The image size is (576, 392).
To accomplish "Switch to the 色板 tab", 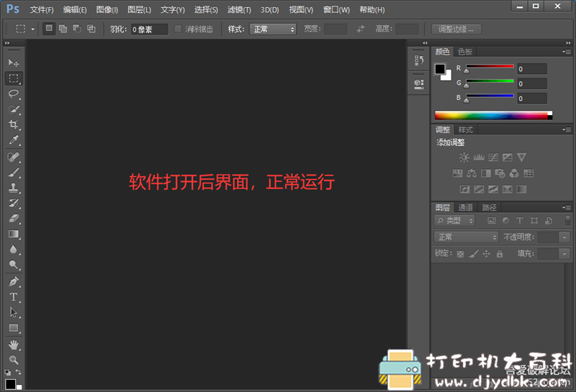I will coord(465,52).
